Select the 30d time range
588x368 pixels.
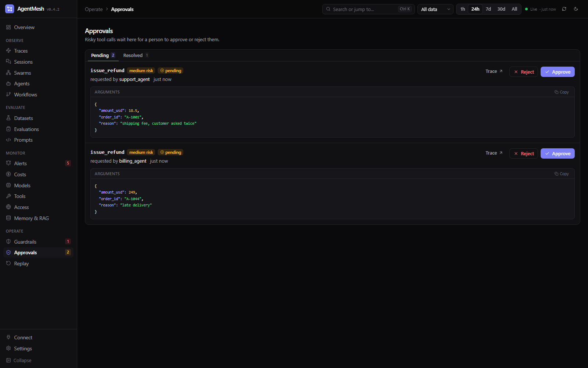click(x=501, y=9)
